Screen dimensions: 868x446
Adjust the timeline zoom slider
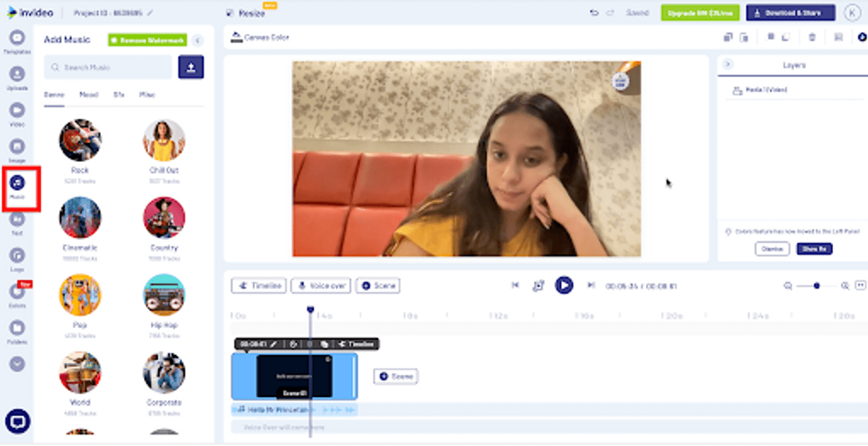(x=817, y=286)
